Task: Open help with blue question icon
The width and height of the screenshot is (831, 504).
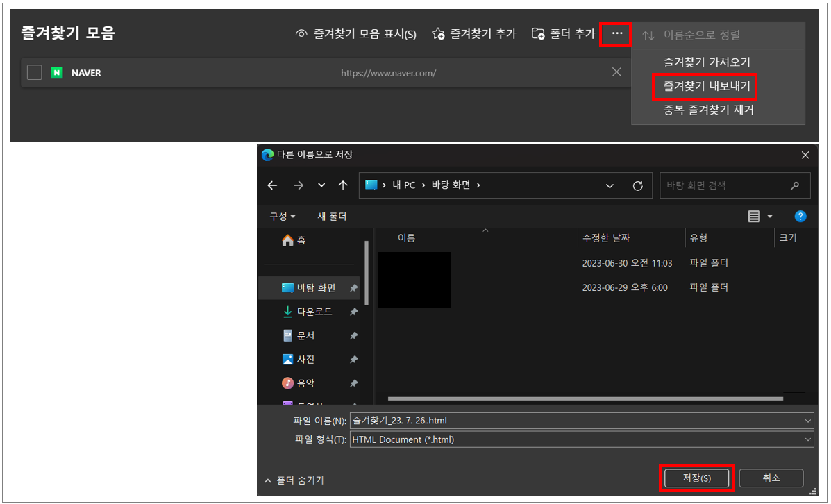Action: click(800, 216)
